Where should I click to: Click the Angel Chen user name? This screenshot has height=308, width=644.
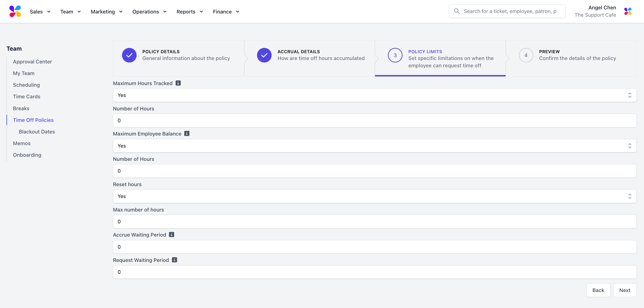pyautogui.click(x=602, y=8)
